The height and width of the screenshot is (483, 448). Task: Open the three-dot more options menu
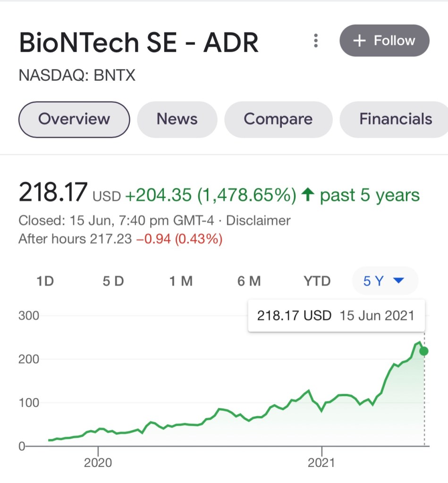click(x=316, y=41)
